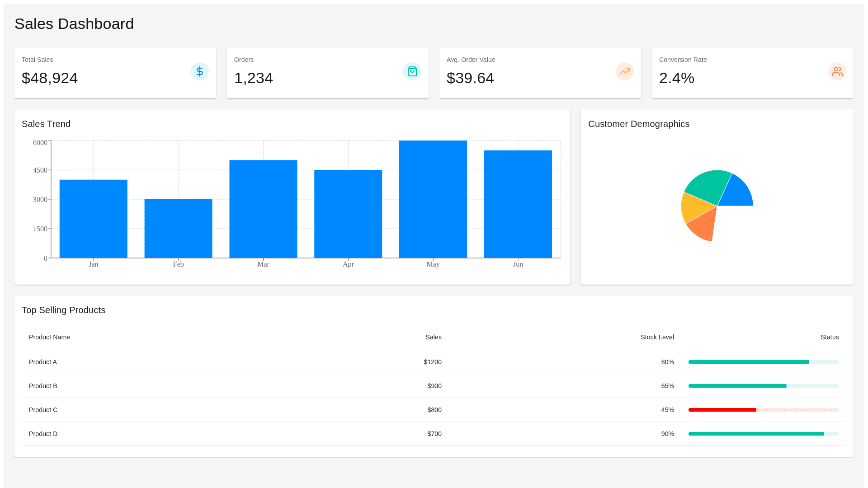Image resolution: width=868 pixels, height=488 pixels.
Task: Click the Status column header
Action: tap(829, 337)
